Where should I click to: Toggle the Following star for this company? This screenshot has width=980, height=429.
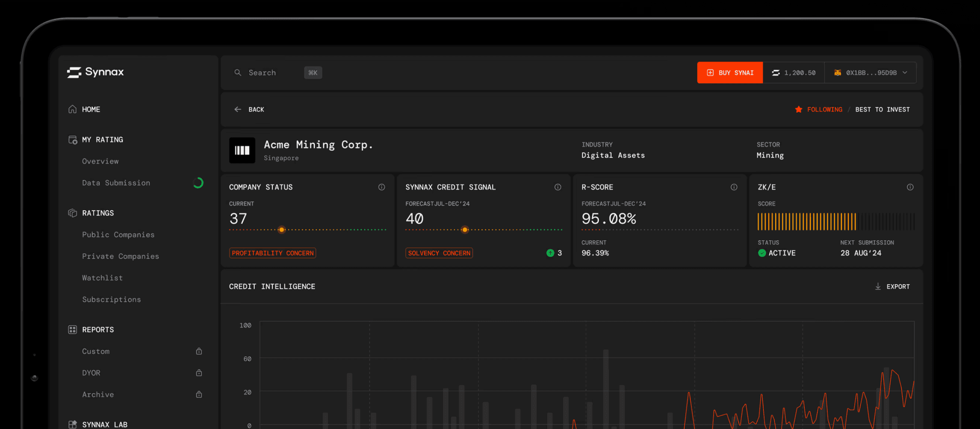click(798, 110)
